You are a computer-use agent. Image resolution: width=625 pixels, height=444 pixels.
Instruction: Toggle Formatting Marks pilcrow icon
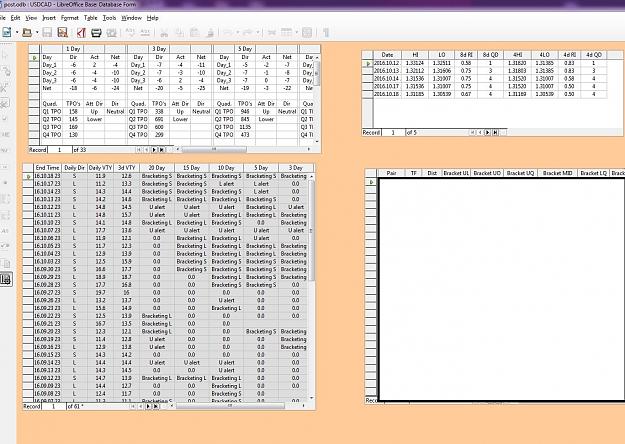326,32
